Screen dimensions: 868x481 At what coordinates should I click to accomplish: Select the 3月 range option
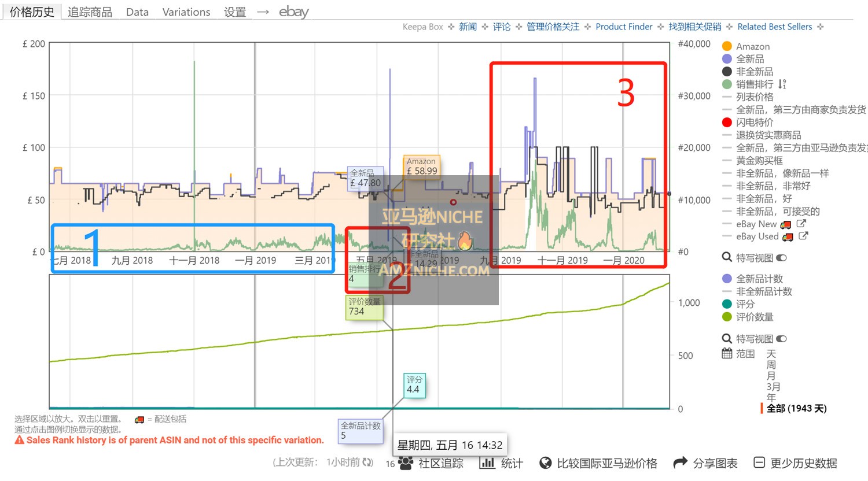pos(773,387)
